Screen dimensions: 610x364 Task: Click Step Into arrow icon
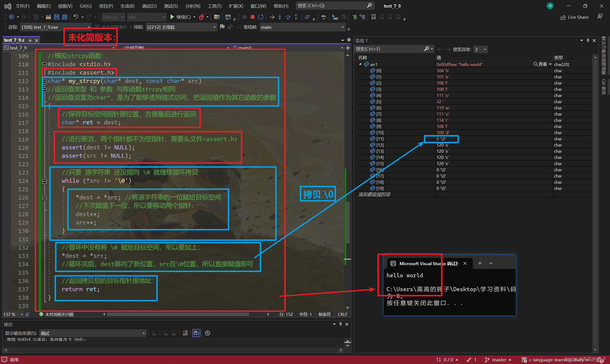coord(280,17)
